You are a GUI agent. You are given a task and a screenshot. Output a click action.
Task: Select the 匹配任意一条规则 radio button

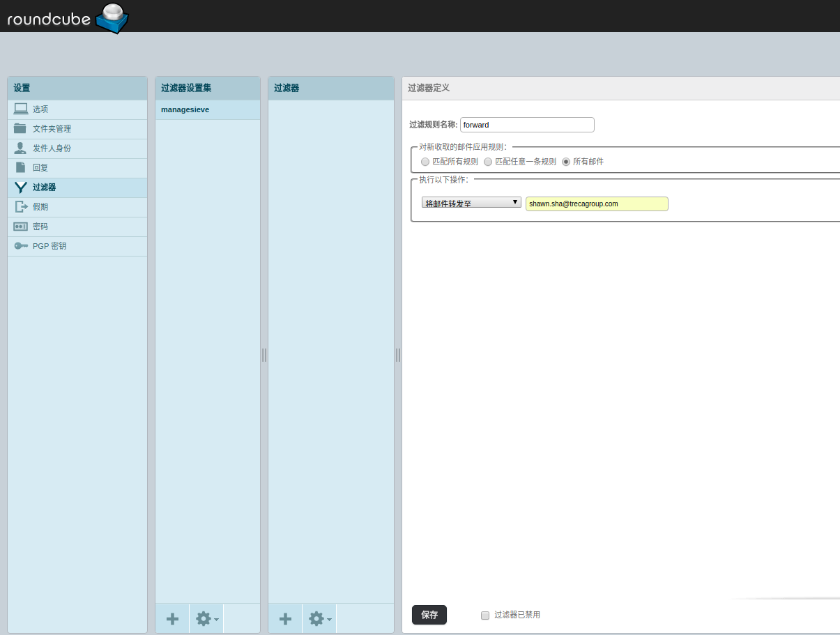tap(488, 161)
